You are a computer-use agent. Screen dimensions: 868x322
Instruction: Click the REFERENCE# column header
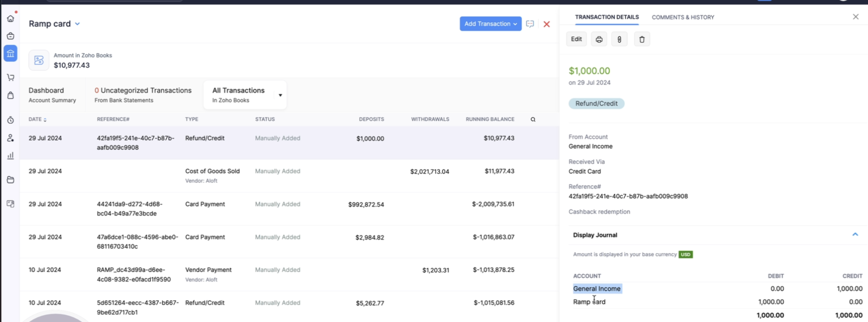(x=113, y=119)
